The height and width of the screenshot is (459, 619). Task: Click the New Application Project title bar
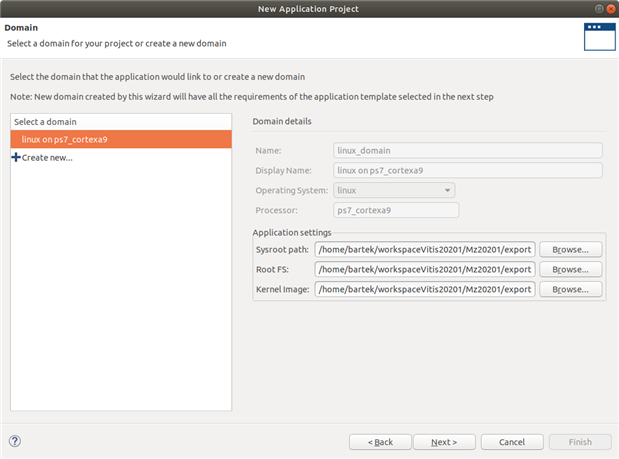(309, 9)
